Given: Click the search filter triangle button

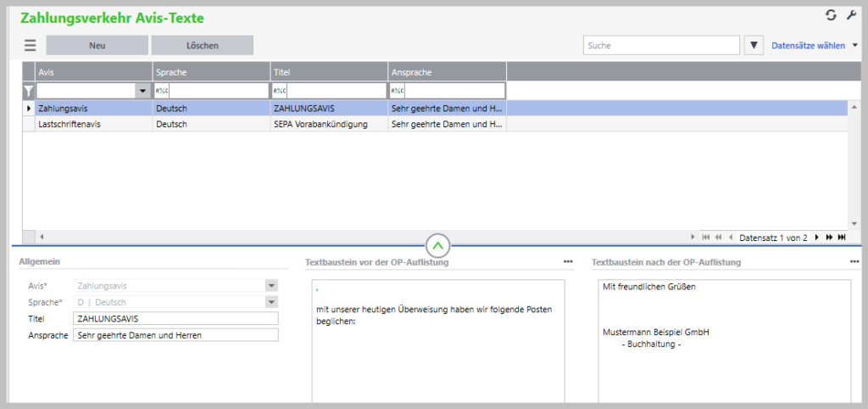Looking at the screenshot, I should [x=754, y=46].
